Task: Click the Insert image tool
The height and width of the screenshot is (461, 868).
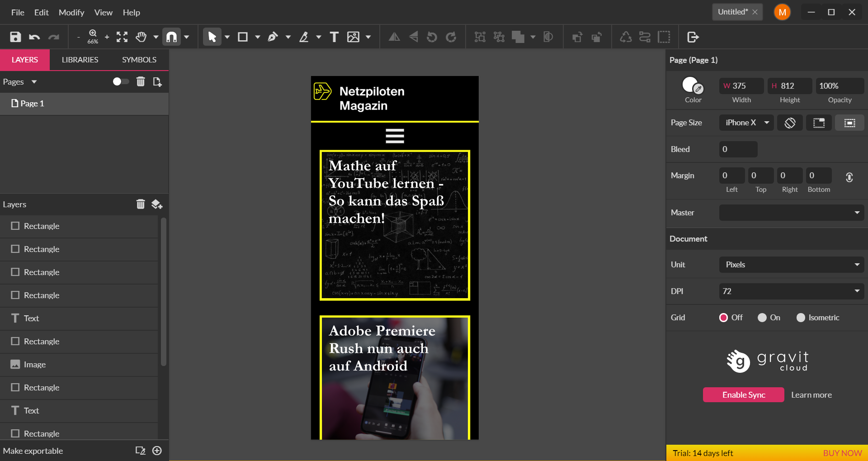Action: click(x=353, y=37)
